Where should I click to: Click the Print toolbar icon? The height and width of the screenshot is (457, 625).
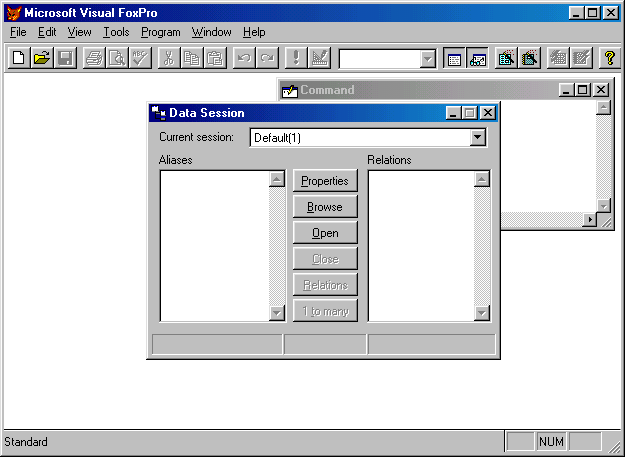[94, 58]
